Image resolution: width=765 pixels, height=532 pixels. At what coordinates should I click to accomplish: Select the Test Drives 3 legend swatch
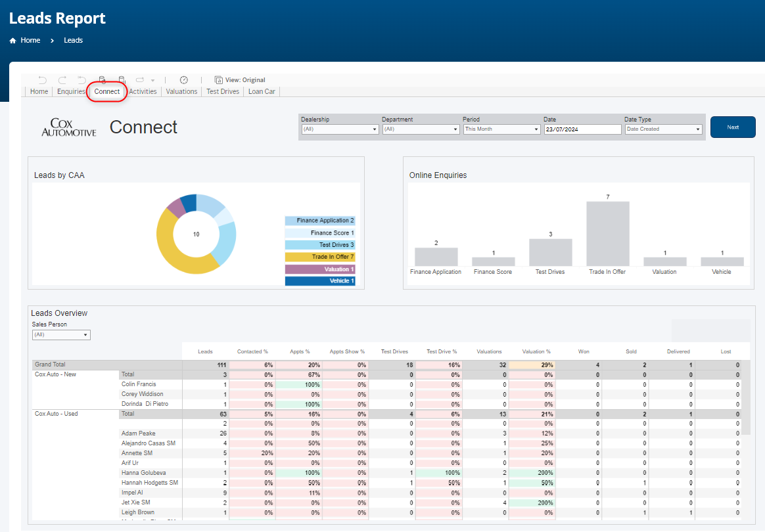[x=320, y=245]
